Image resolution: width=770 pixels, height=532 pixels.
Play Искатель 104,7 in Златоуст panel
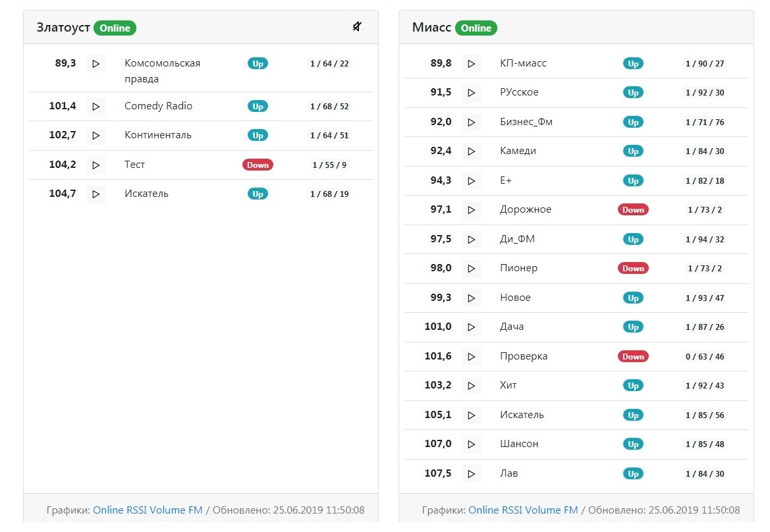[x=96, y=194]
